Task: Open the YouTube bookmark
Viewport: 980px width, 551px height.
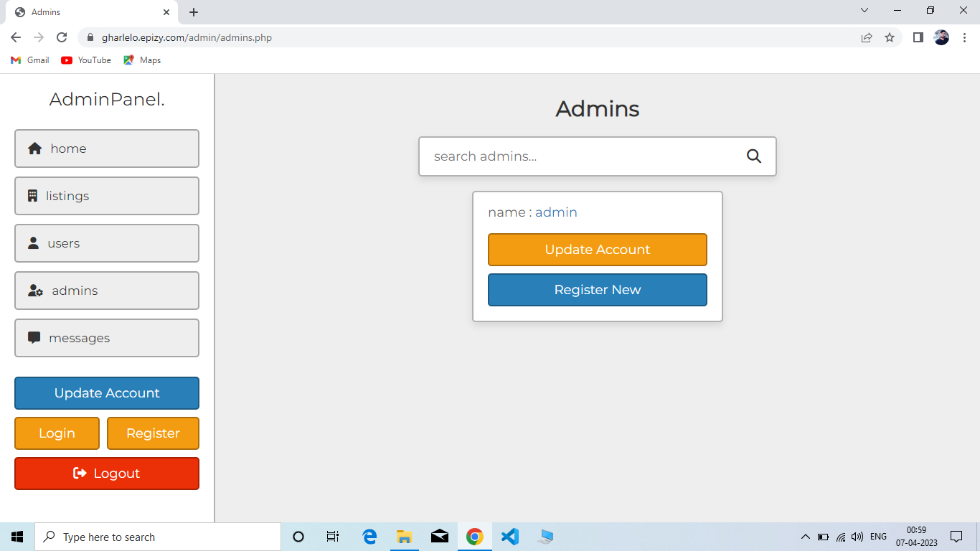Action: [86, 60]
